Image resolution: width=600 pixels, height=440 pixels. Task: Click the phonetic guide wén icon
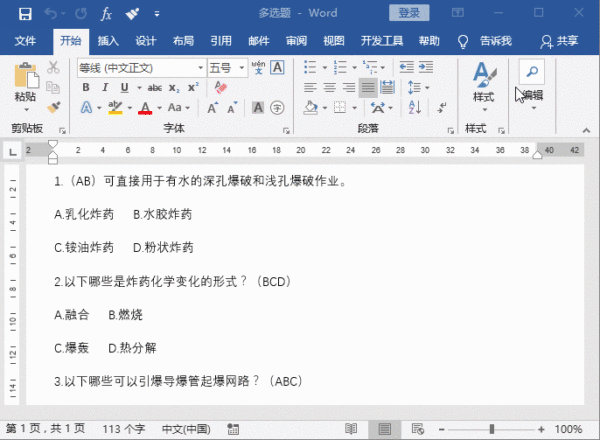(258, 67)
